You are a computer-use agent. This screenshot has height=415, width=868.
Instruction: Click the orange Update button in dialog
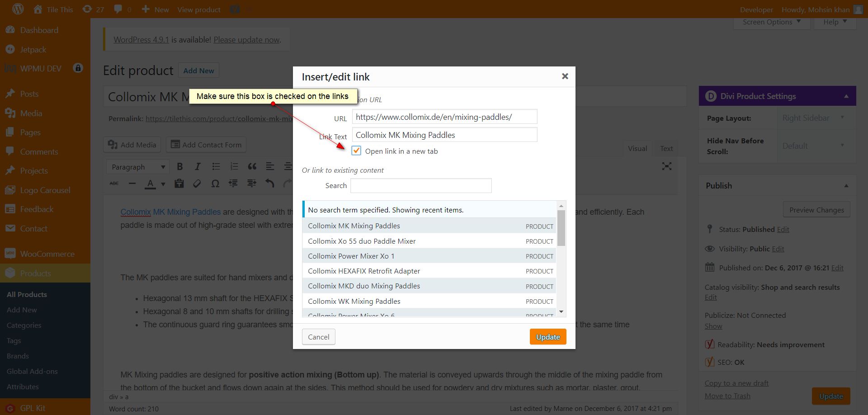(x=547, y=337)
